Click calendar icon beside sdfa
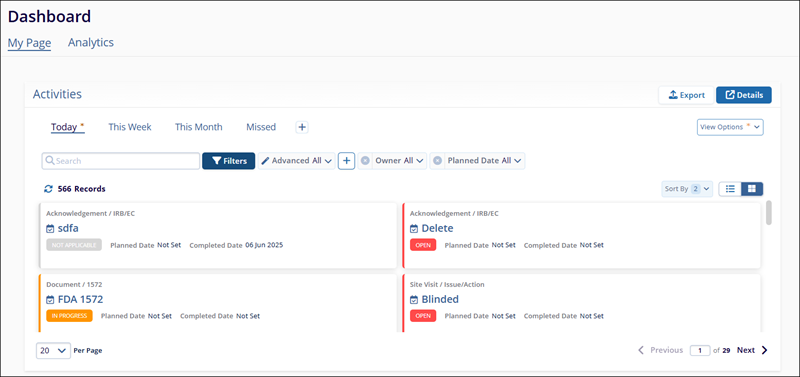The image size is (800, 377). pyautogui.click(x=50, y=229)
